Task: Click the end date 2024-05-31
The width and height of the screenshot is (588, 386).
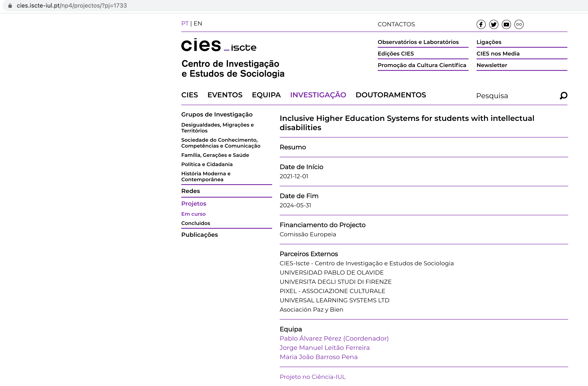Action: coord(295,205)
